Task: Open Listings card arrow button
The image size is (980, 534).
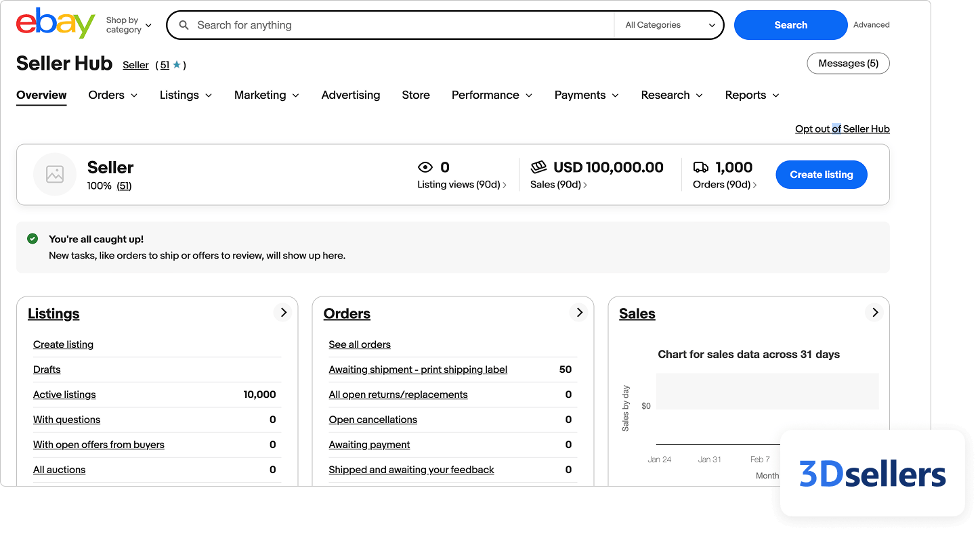Action: (x=284, y=313)
